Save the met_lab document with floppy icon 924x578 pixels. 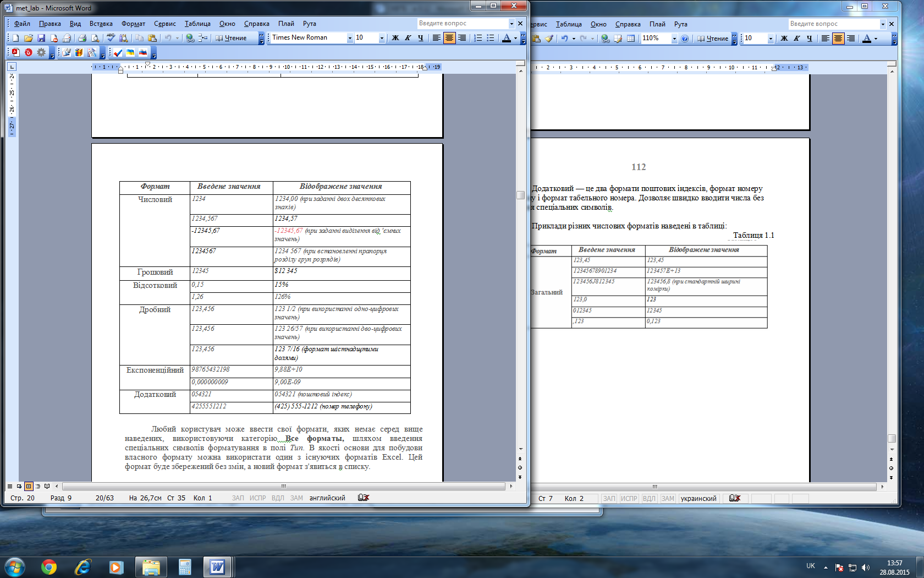[41, 38]
